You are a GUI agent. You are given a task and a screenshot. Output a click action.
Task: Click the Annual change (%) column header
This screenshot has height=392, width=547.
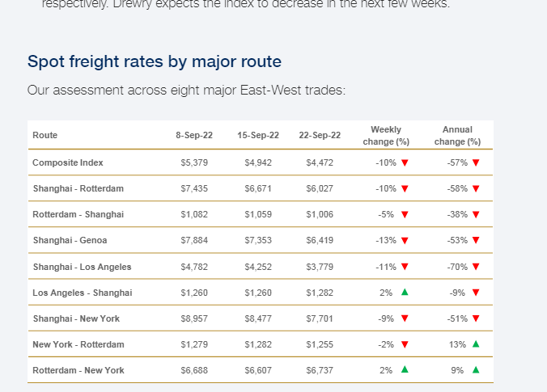pyautogui.click(x=457, y=136)
